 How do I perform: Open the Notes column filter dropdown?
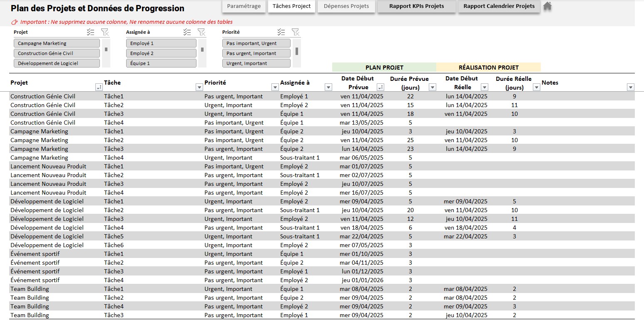tap(630, 87)
